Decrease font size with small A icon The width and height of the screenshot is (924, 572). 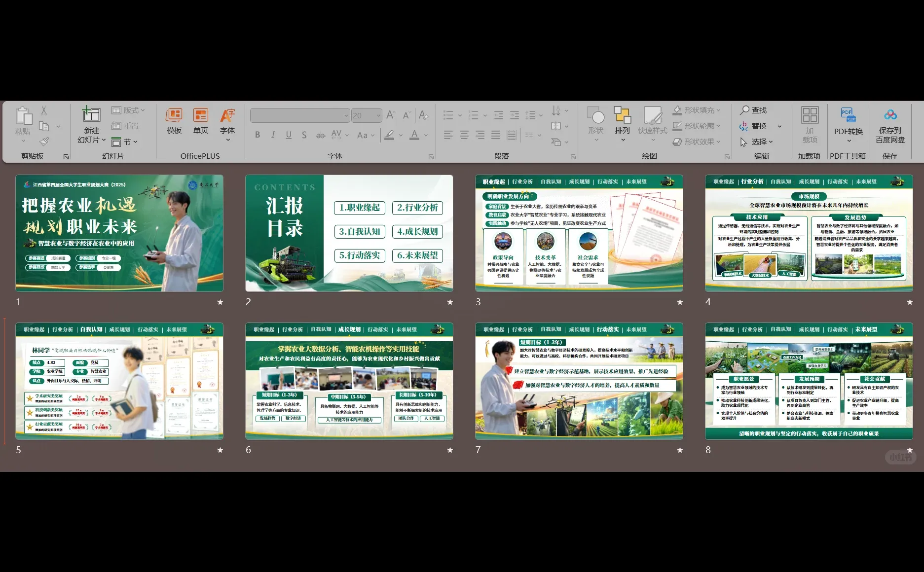point(407,115)
